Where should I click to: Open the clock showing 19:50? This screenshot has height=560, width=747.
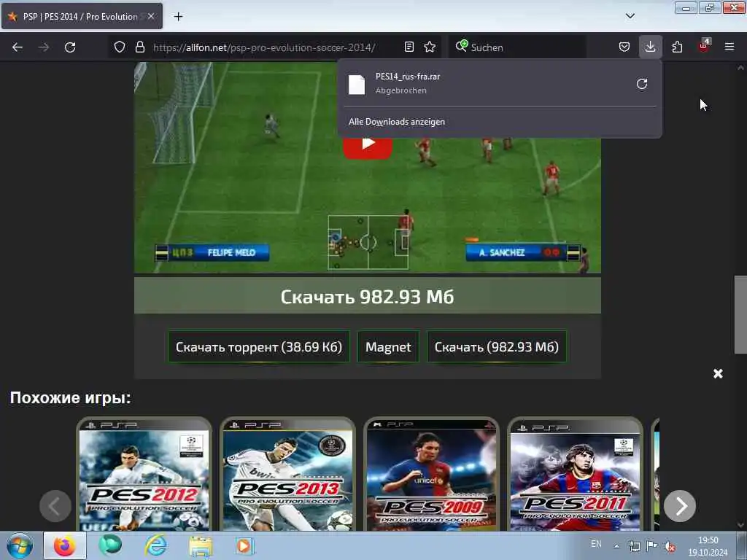(708, 546)
